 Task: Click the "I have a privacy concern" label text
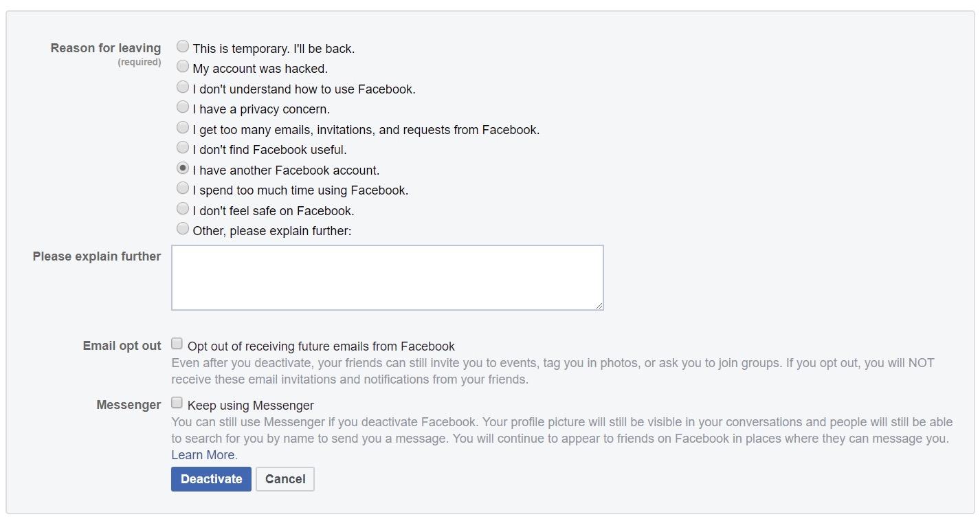coord(261,109)
